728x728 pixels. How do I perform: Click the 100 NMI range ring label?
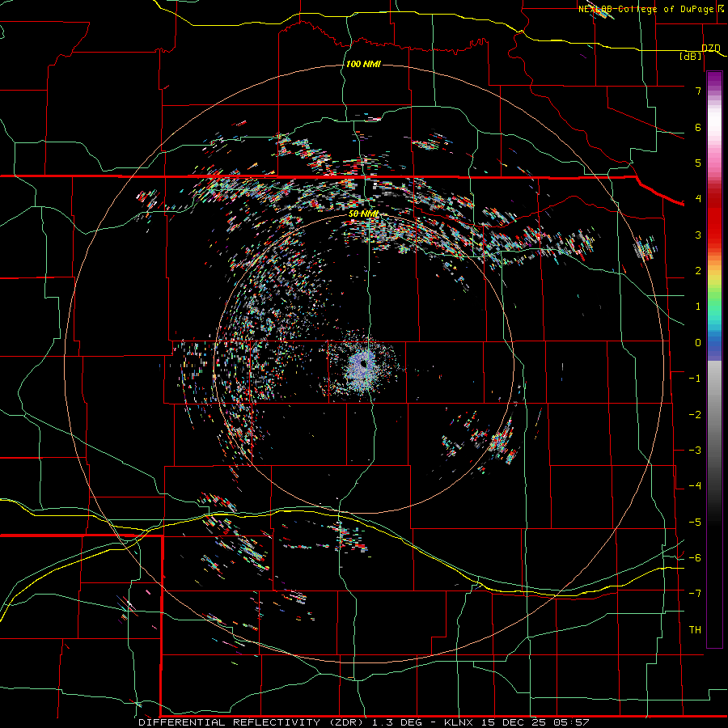363,64
